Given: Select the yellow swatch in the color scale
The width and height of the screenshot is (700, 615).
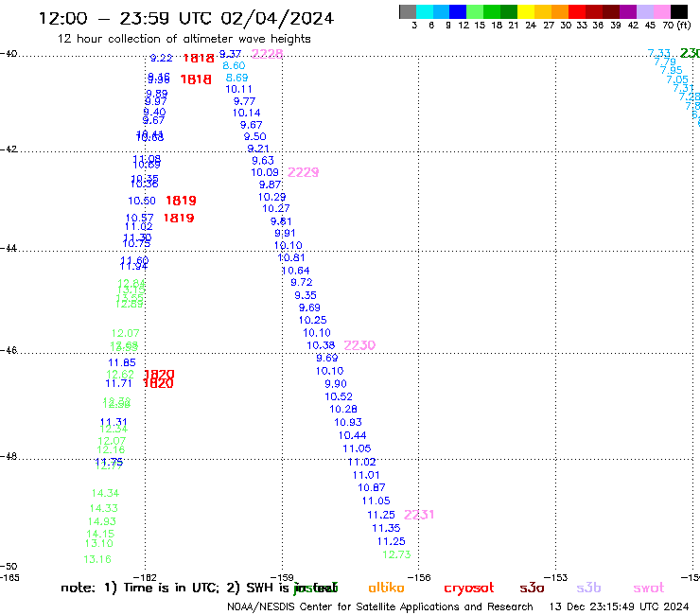Looking at the screenshot, I should (x=525, y=11).
